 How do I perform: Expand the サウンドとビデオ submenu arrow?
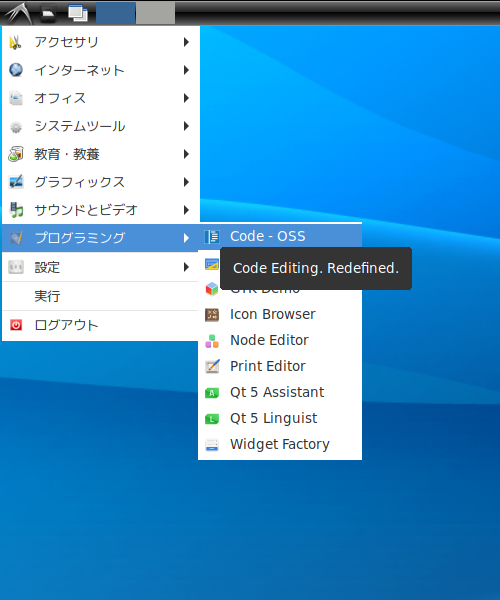pos(186,210)
